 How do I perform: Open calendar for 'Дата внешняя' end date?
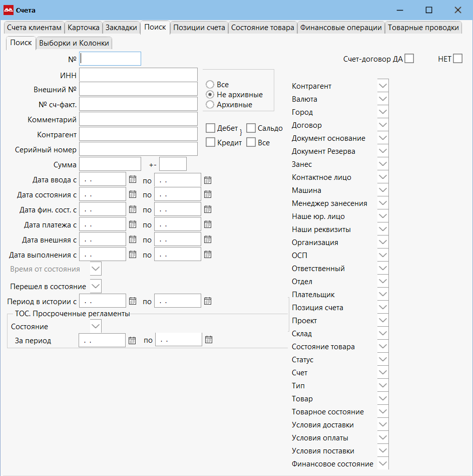click(208, 240)
